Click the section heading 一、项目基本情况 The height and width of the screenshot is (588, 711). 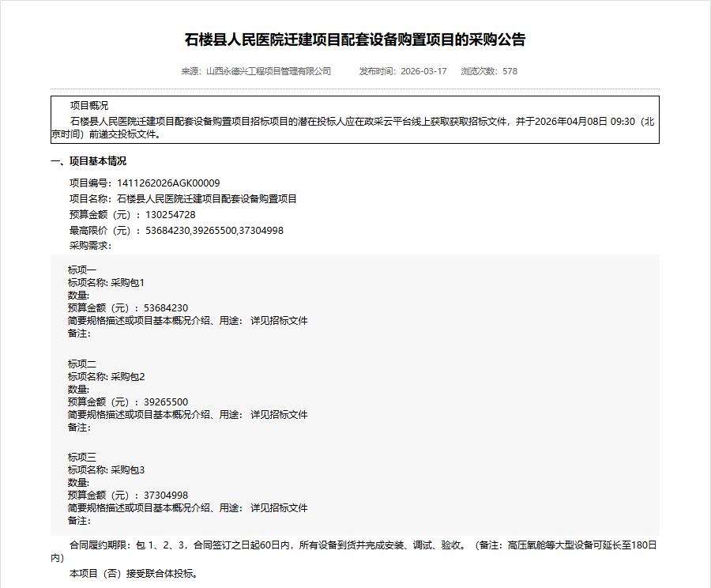(88, 161)
